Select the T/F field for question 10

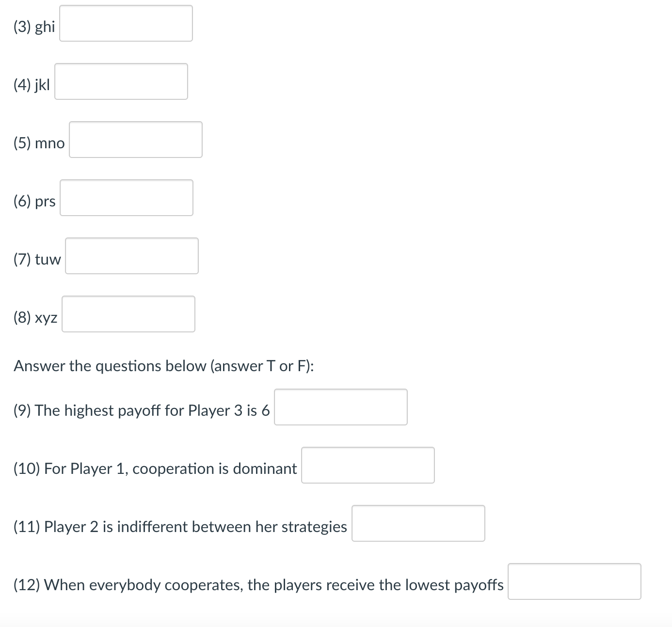(368, 465)
